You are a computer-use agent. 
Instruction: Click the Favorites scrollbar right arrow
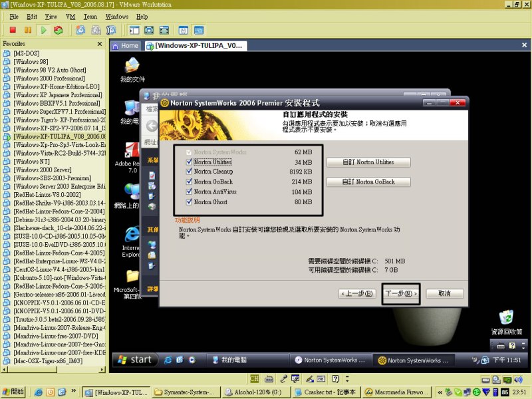pos(102,370)
